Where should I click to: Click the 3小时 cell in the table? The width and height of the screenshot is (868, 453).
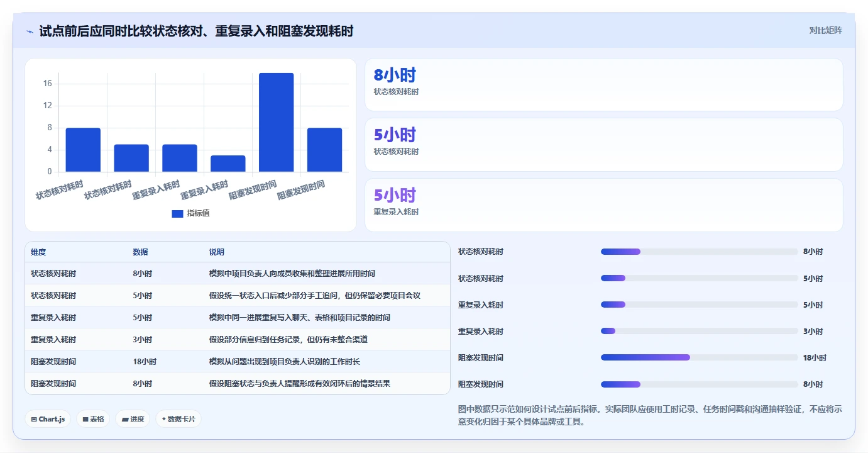click(x=142, y=340)
